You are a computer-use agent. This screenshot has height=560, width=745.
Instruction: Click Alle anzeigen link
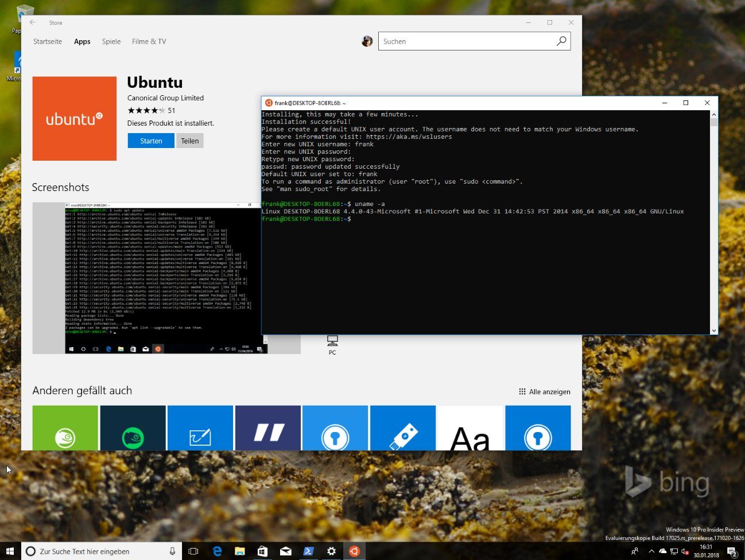(x=545, y=391)
